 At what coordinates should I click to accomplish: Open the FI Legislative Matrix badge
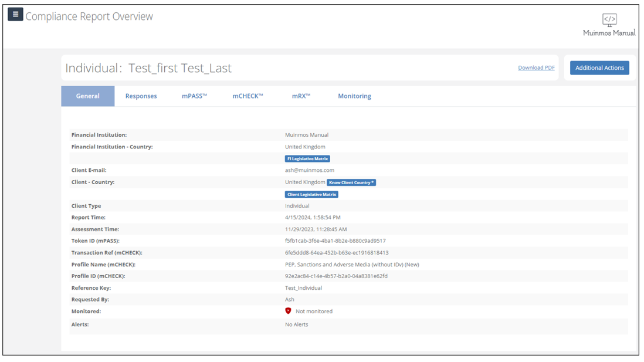coord(307,159)
